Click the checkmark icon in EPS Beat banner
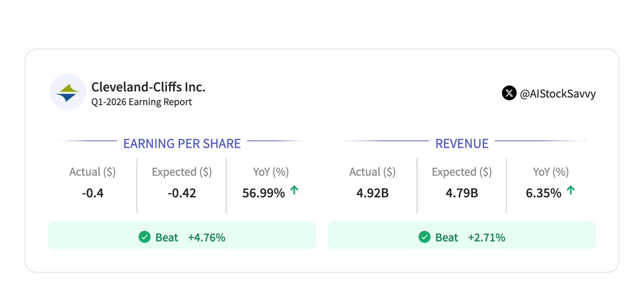644x296 pixels. pyautogui.click(x=144, y=237)
